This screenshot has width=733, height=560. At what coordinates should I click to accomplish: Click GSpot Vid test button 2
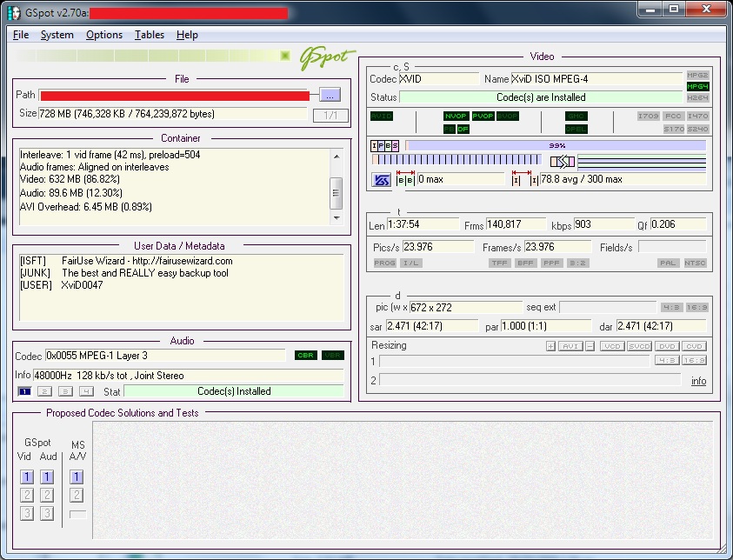27,495
